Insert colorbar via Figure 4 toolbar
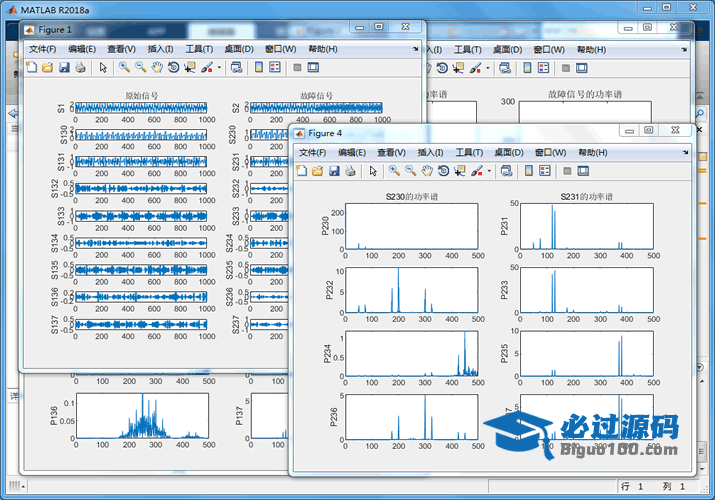715x500 pixels. tap(528, 171)
